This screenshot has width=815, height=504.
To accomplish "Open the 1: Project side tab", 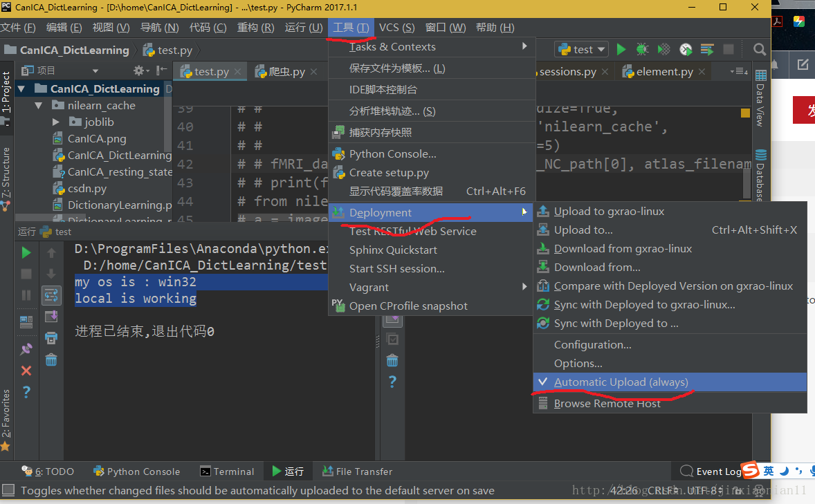I will (6, 99).
